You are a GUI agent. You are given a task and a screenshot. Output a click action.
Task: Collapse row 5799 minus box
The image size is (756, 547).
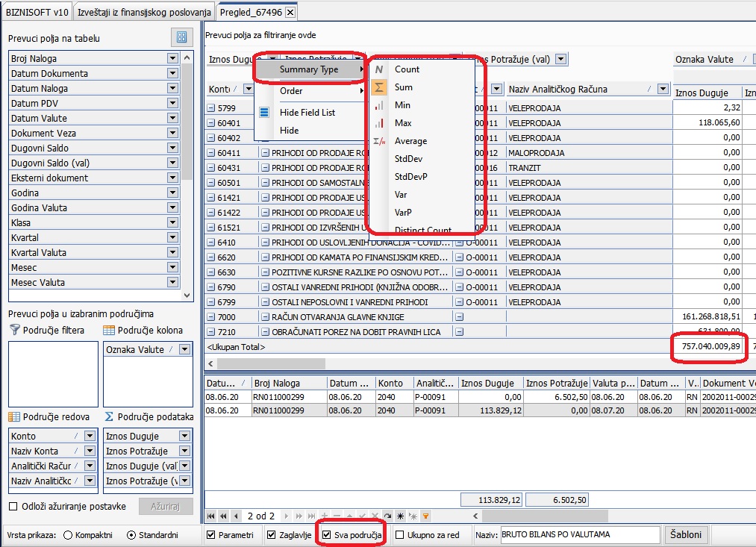[210, 108]
